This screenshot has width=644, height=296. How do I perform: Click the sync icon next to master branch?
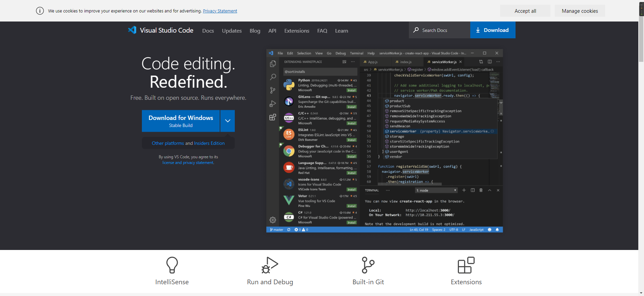click(289, 230)
